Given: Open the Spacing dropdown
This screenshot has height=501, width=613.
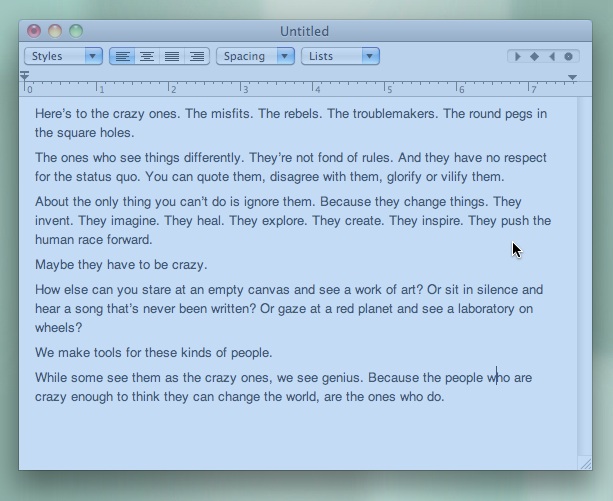Looking at the screenshot, I should tap(255, 56).
